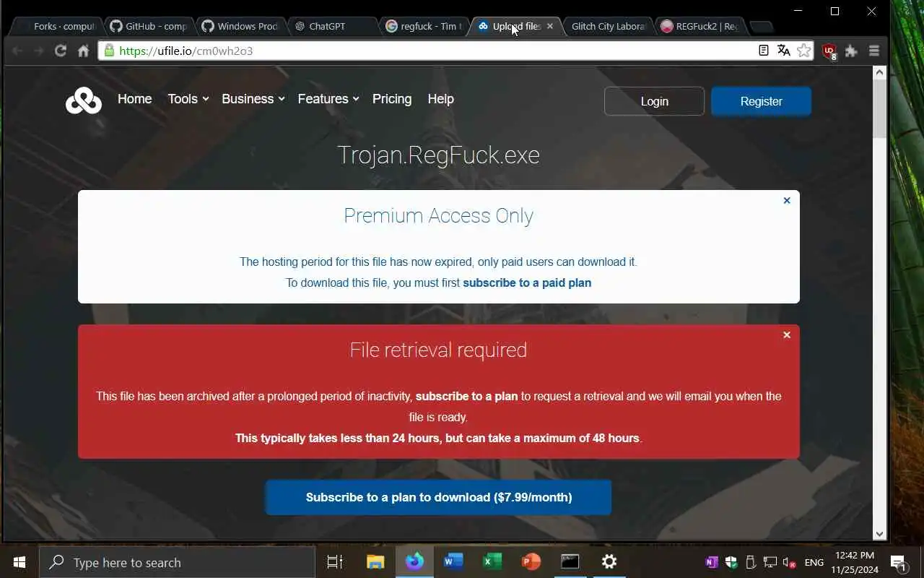Launch Word from the taskbar
Image resolution: width=924 pixels, height=578 pixels.
click(453, 562)
